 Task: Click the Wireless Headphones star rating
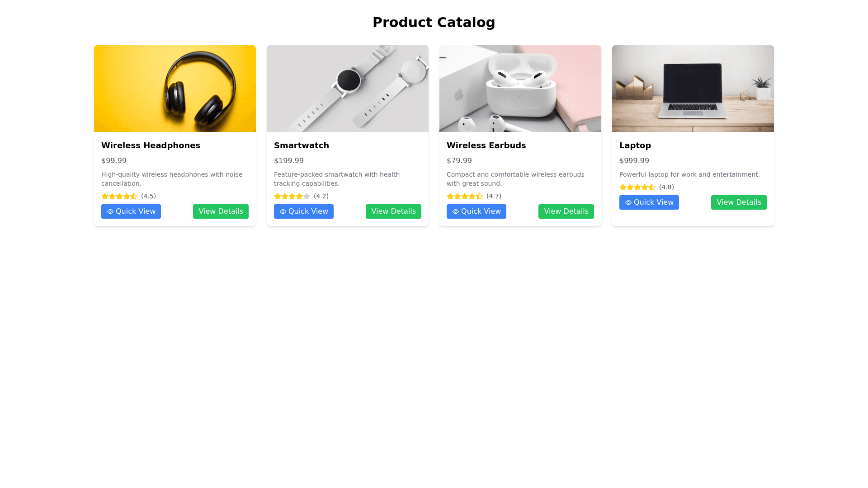click(119, 196)
